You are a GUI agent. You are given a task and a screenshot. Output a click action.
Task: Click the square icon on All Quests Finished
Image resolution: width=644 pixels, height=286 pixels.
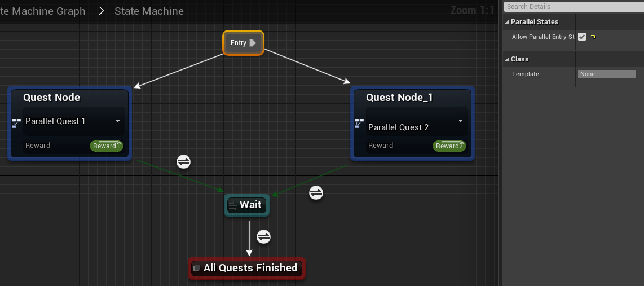tap(196, 269)
